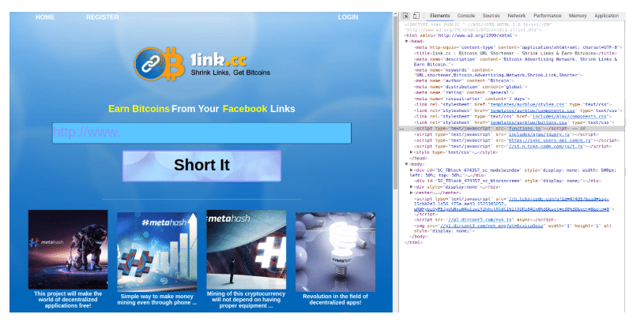The width and height of the screenshot is (644, 333).
Task: Open the Console tab
Action: 465,16
